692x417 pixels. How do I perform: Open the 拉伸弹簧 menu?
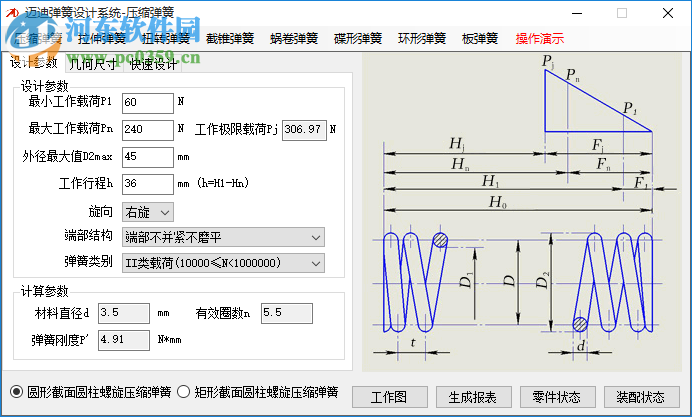(x=102, y=38)
